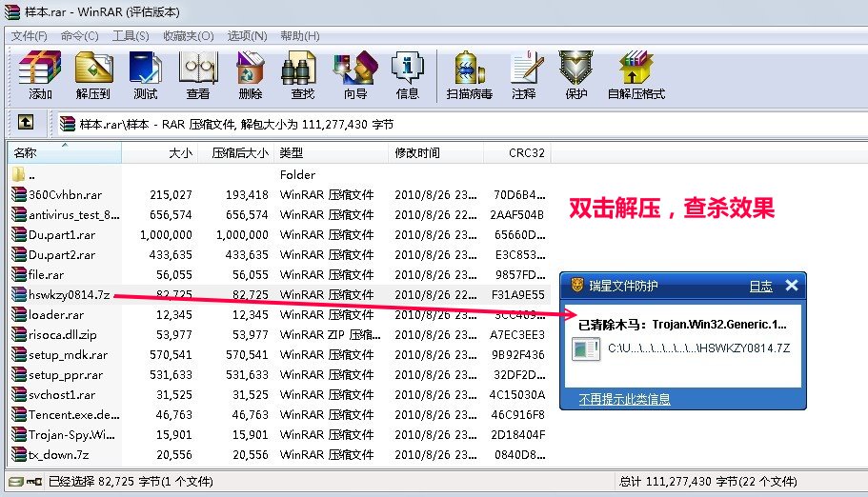
Task: Open the 命令(C) menu
Action: tap(80, 36)
